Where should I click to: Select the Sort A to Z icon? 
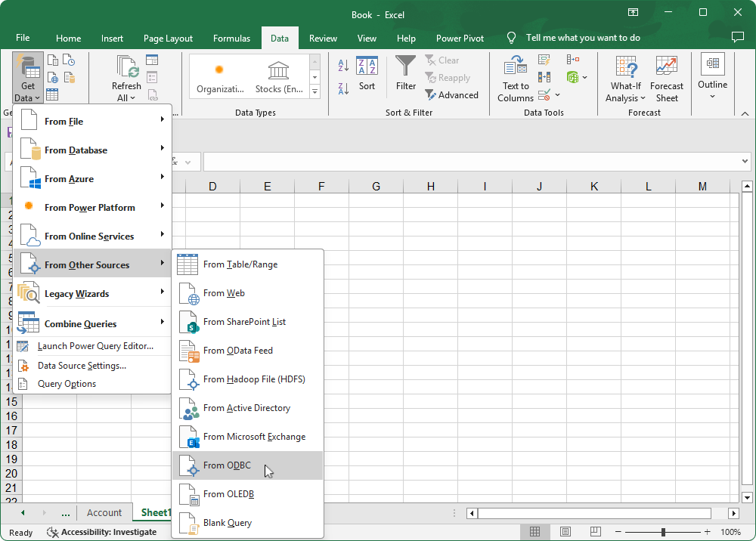tap(342, 63)
